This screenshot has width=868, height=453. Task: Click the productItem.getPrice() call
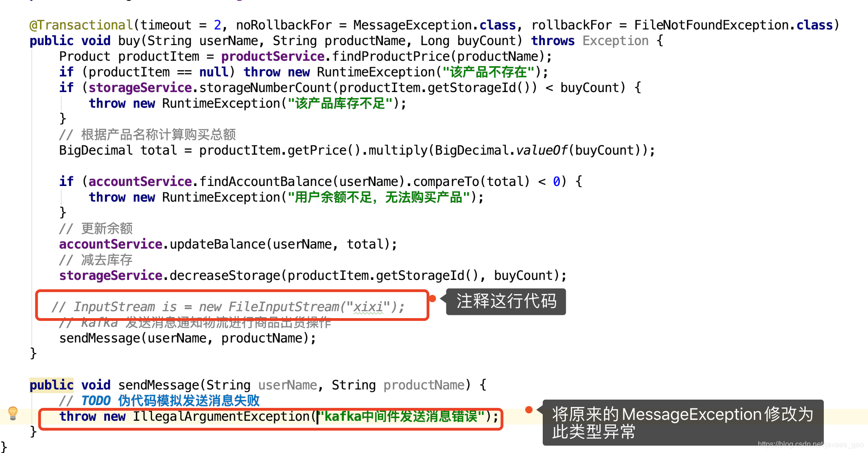pyautogui.click(x=280, y=150)
